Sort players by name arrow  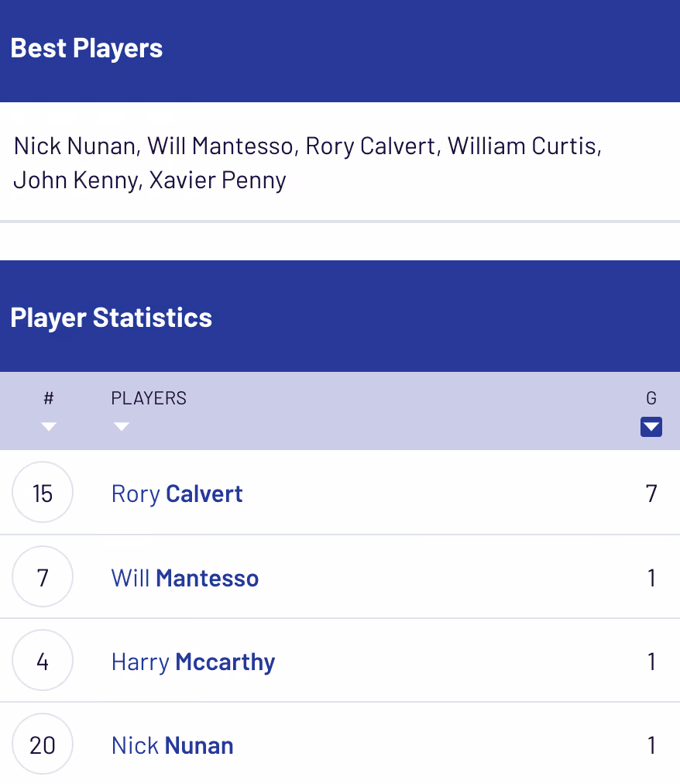coord(122,427)
